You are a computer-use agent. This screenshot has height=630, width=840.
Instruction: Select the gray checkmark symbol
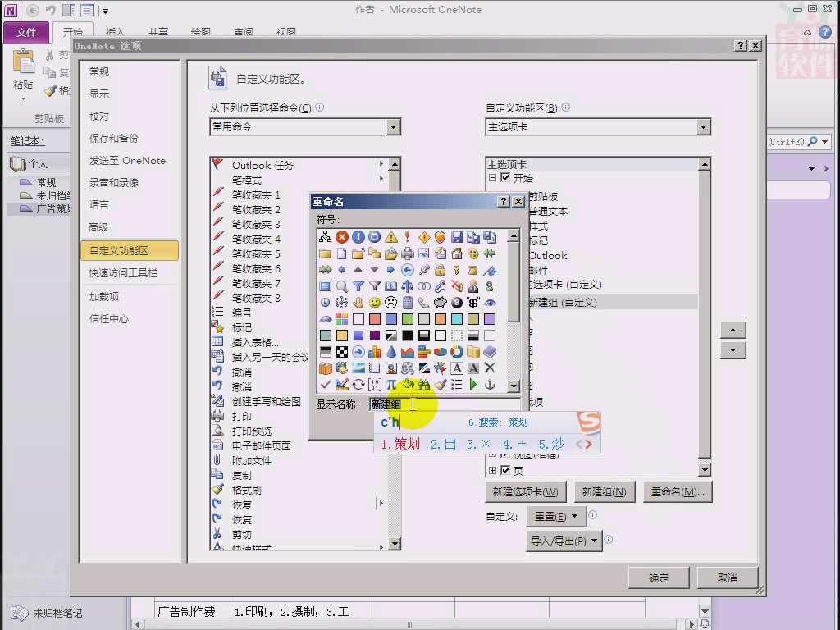(325, 384)
